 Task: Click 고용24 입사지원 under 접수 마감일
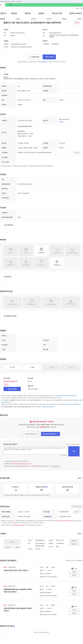point(12,389)
